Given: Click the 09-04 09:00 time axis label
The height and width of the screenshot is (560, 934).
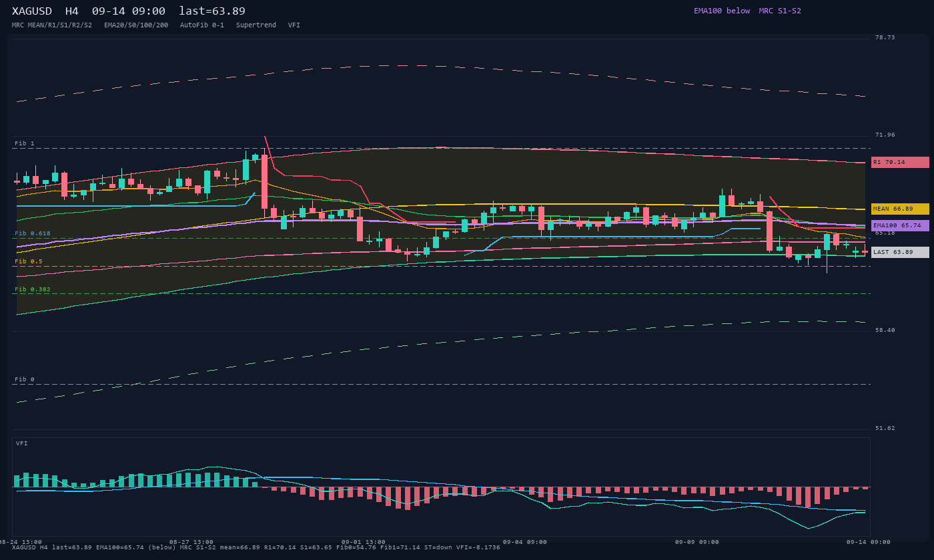Looking at the screenshot, I should [525, 542].
